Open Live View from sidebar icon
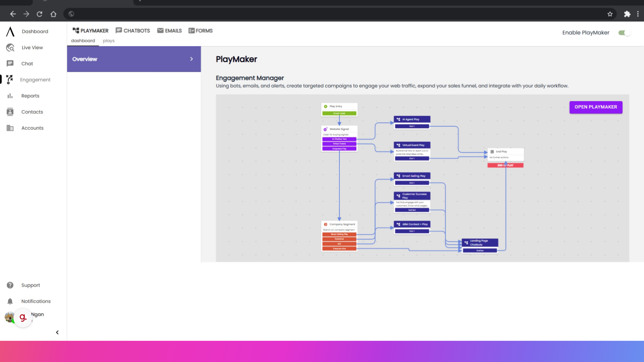 click(10, 48)
